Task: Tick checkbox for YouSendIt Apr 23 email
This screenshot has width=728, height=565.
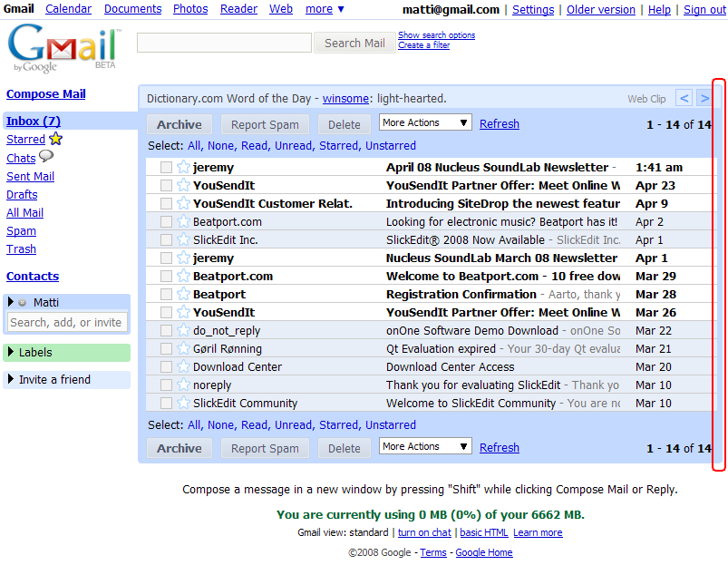Action: [166, 185]
